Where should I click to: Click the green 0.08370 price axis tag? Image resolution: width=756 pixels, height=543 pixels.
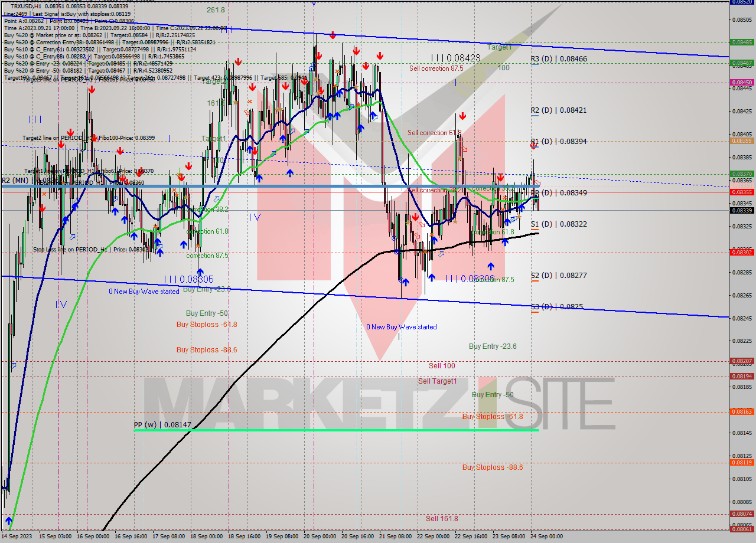click(x=741, y=174)
